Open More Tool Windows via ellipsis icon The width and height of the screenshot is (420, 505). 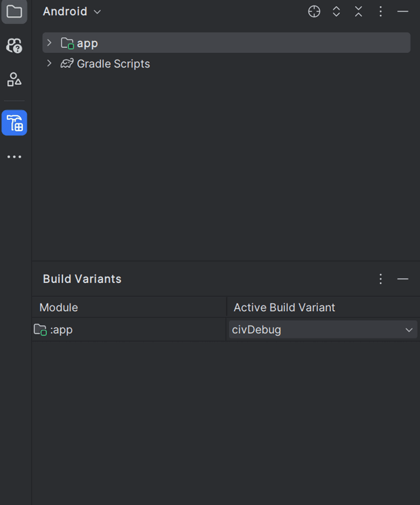click(14, 156)
